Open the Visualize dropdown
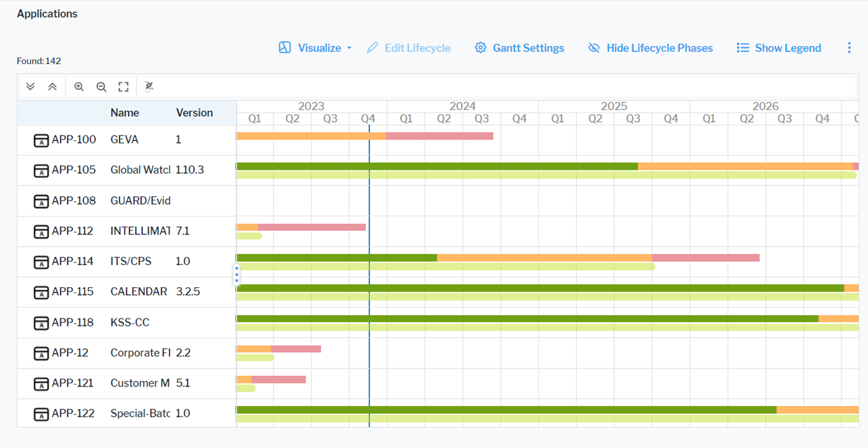This screenshot has height=448, width=868. coord(315,48)
